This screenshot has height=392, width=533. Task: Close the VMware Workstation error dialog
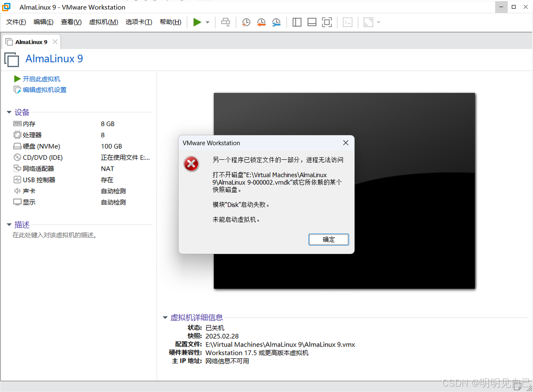pyautogui.click(x=346, y=143)
